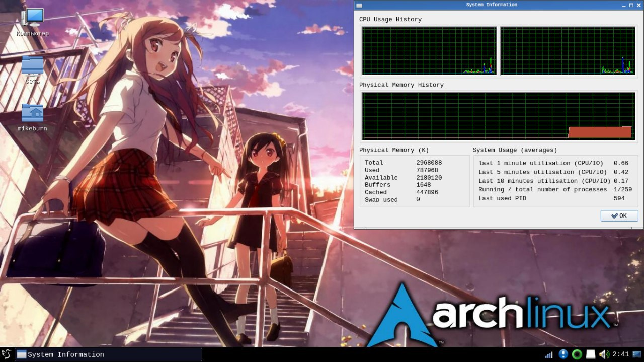This screenshot has height=362, width=644.
Task: Click the Used memory value 787968
Action: tap(427, 170)
